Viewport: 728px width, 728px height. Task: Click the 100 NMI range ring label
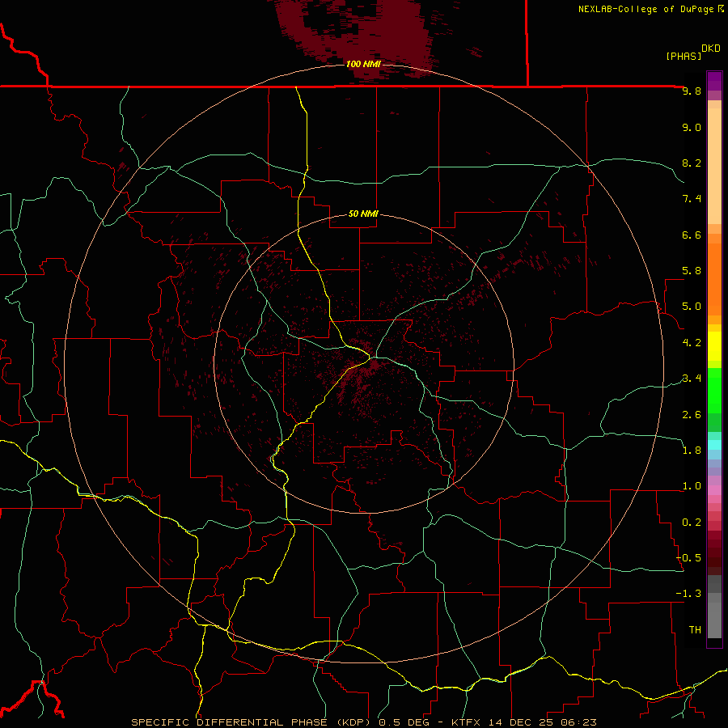363,64
